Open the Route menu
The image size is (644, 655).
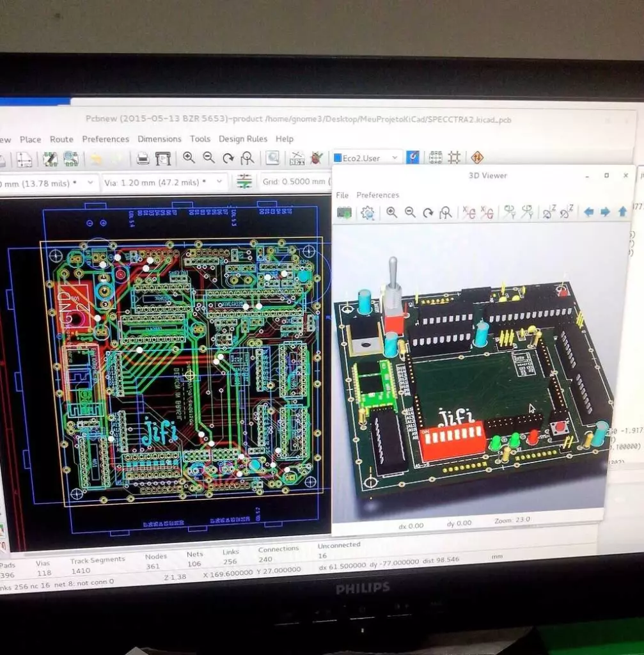61,139
